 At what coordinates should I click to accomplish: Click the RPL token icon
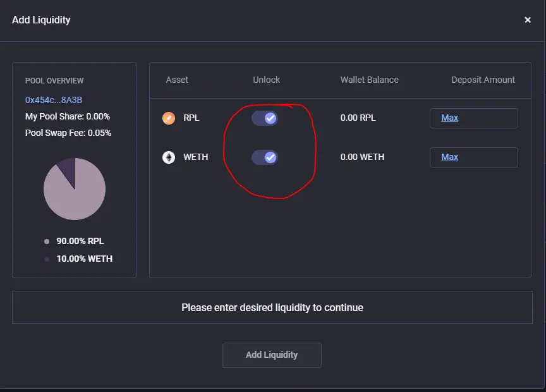tap(169, 118)
